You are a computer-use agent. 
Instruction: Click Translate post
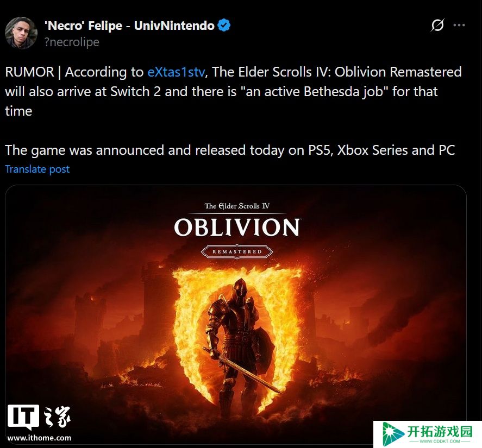[x=37, y=169]
